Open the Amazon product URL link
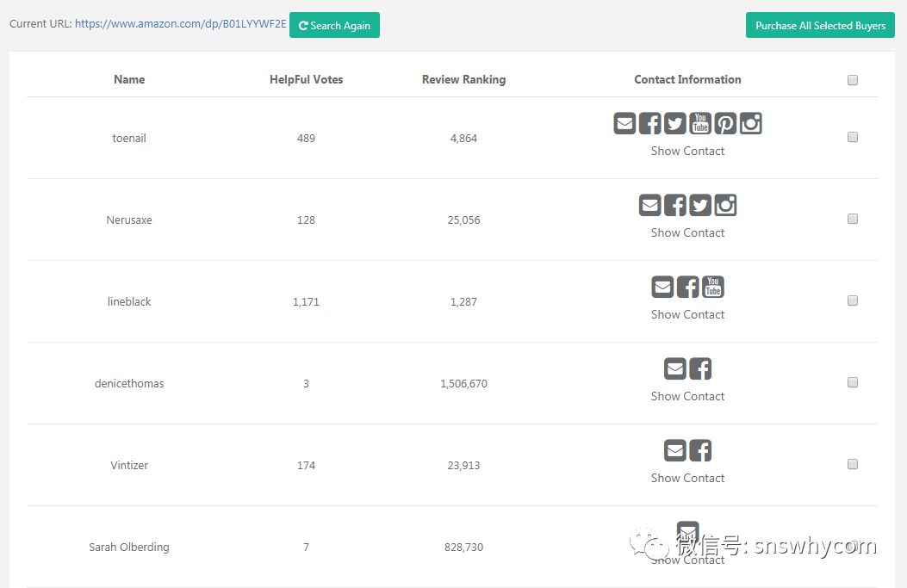This screenshot has width=907, height=588. (x=180, y=24)
